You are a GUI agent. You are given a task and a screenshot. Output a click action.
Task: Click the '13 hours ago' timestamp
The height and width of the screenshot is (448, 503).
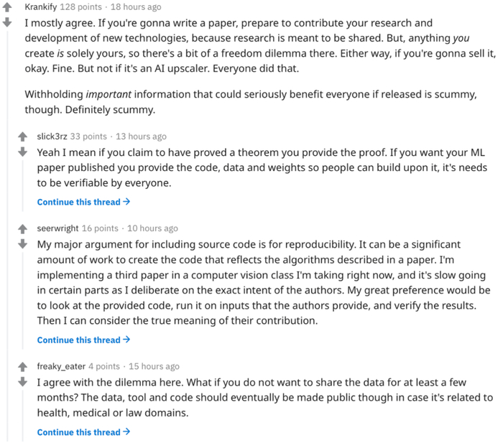tap(142, 136)
